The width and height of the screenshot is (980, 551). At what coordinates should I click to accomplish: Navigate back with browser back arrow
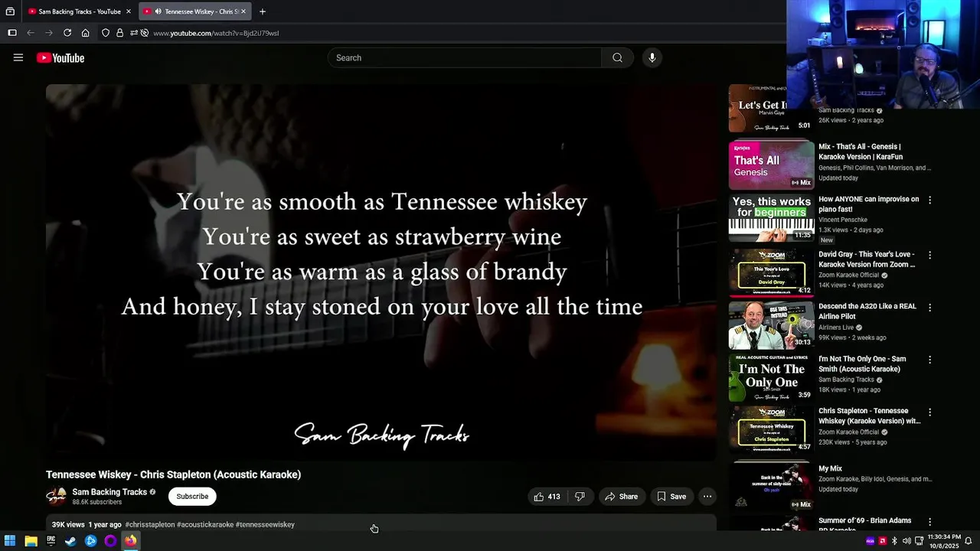pos(31,33)
